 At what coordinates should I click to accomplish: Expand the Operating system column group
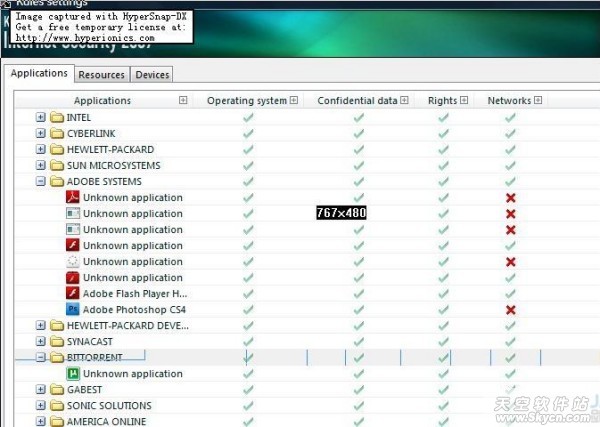point(293,100)
